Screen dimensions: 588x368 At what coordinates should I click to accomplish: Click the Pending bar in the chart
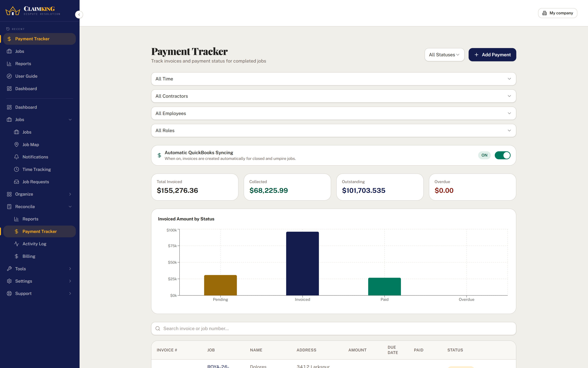click(220, 285)
